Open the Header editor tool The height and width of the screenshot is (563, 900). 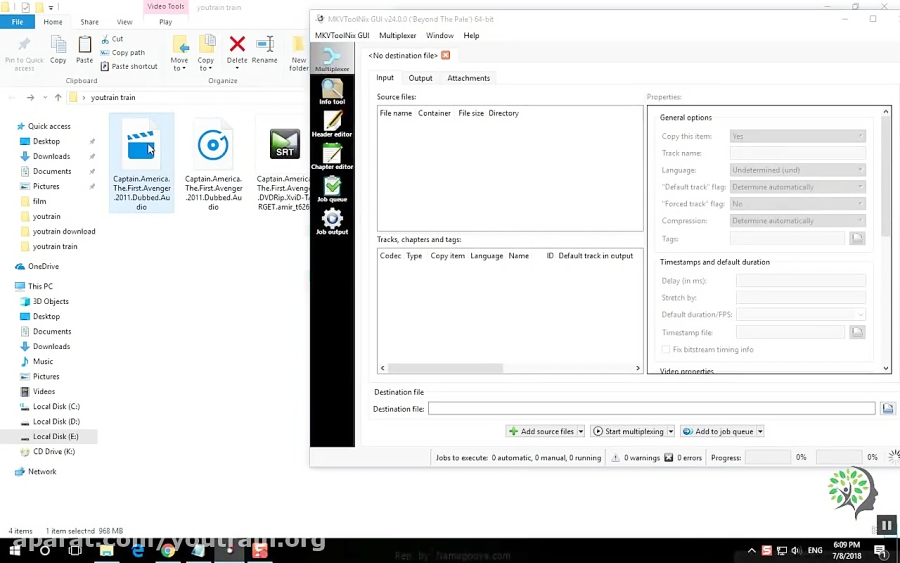pyautogui.click(x=332, y=124)
